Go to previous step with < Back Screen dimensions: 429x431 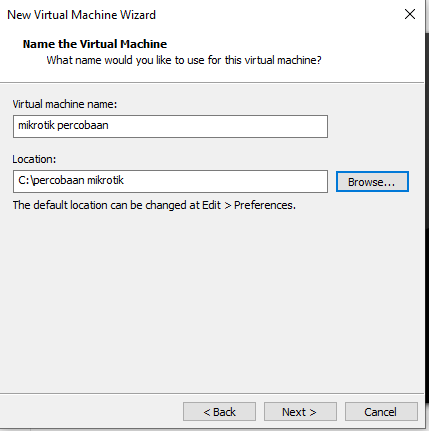219,412
